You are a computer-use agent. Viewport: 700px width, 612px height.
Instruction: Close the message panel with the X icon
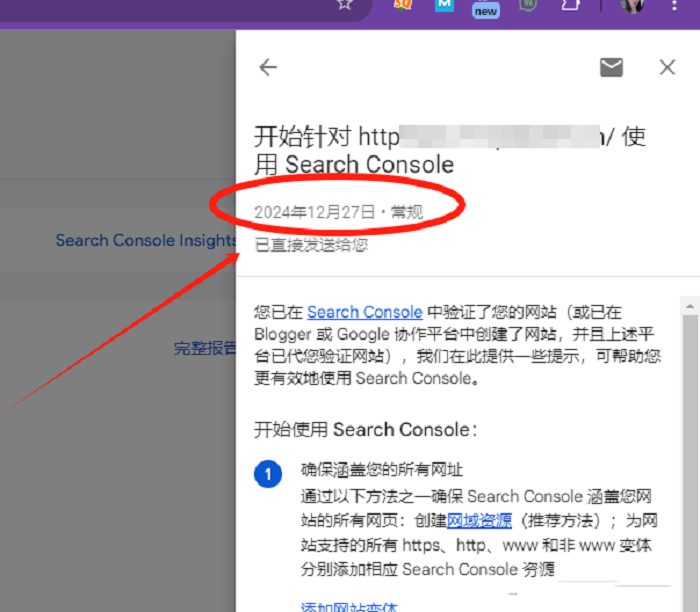pos(667,67)
